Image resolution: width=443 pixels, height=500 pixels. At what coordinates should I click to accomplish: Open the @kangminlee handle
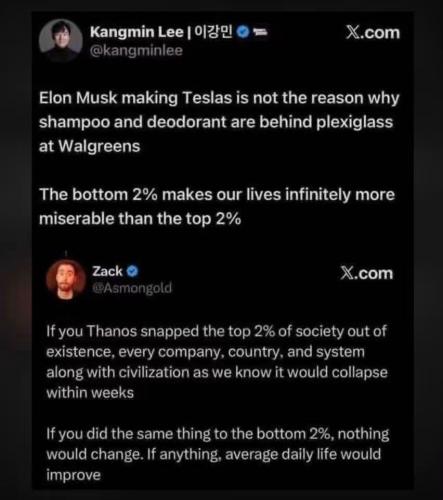pyautogui.click(x=136, y=51)
